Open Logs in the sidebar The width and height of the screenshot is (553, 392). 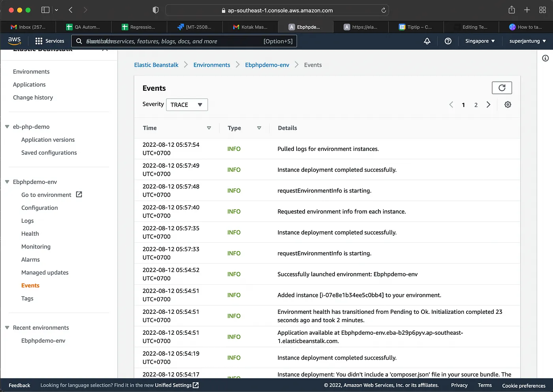27,221
